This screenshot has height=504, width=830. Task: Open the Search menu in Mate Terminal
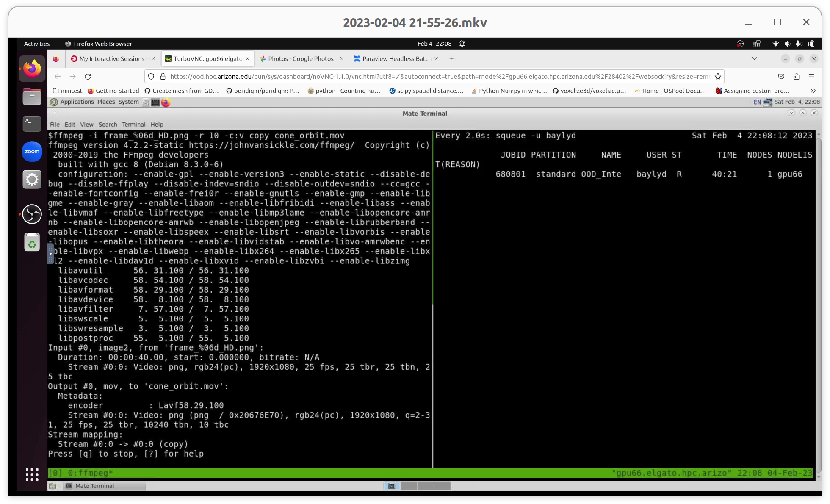point(108,124)
